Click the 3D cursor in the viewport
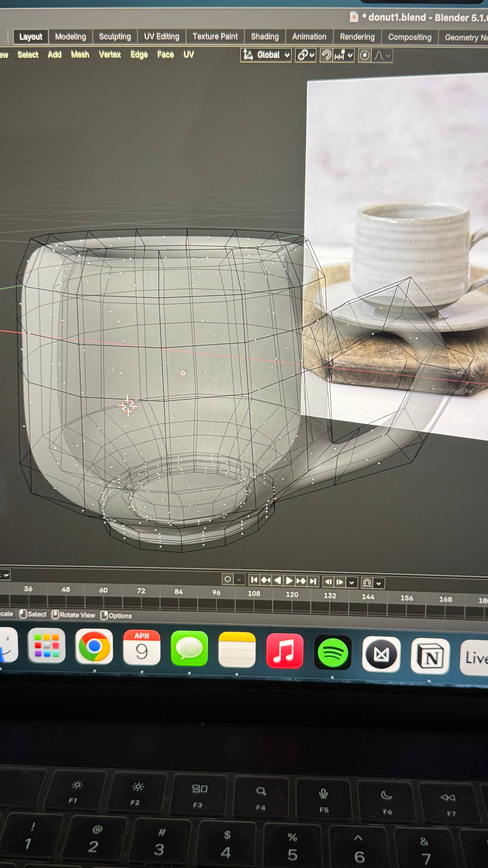488x868 pixels. tap(128, 405)
